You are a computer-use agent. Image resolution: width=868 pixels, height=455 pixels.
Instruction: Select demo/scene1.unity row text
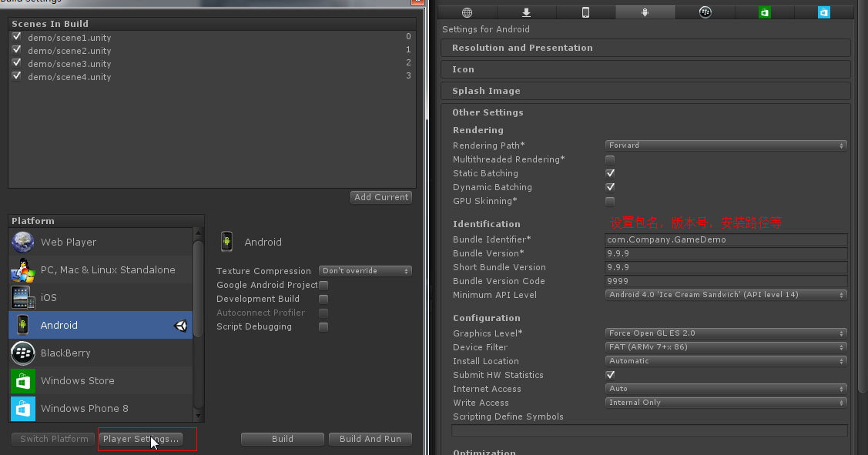tap(69, 38)
